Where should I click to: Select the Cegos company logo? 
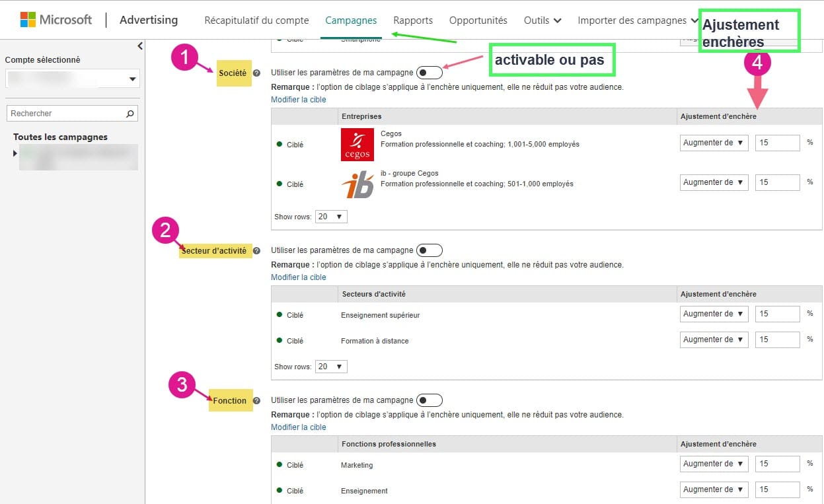click(x=357, y=144)
